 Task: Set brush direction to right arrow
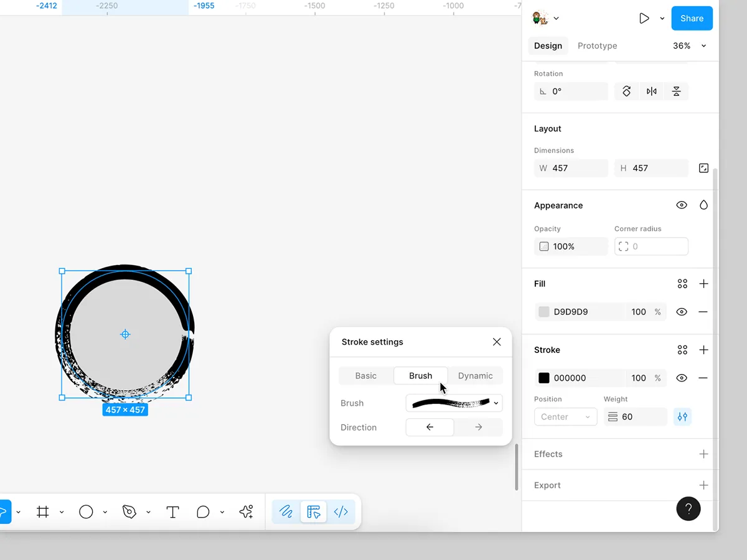click(478, 427)
